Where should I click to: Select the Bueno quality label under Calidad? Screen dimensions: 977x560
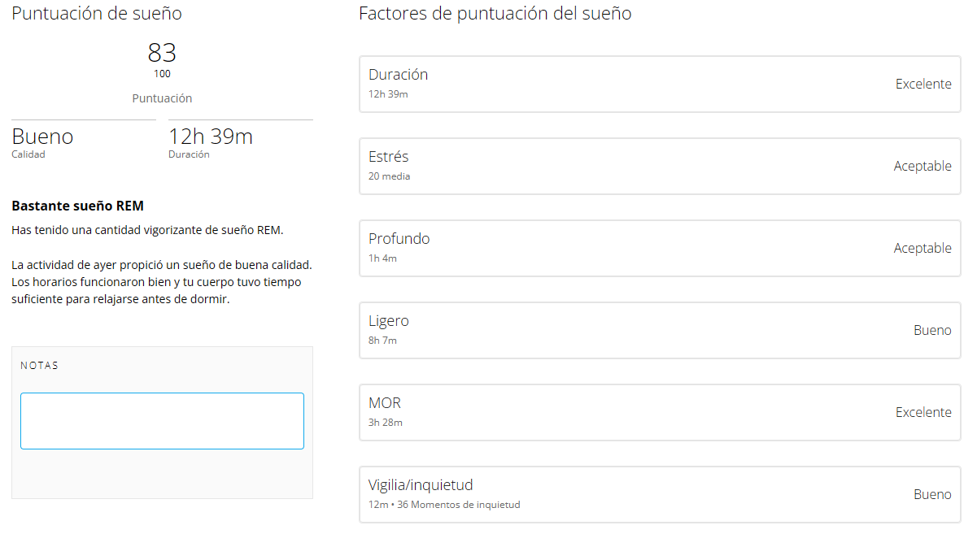click(42, 137)
